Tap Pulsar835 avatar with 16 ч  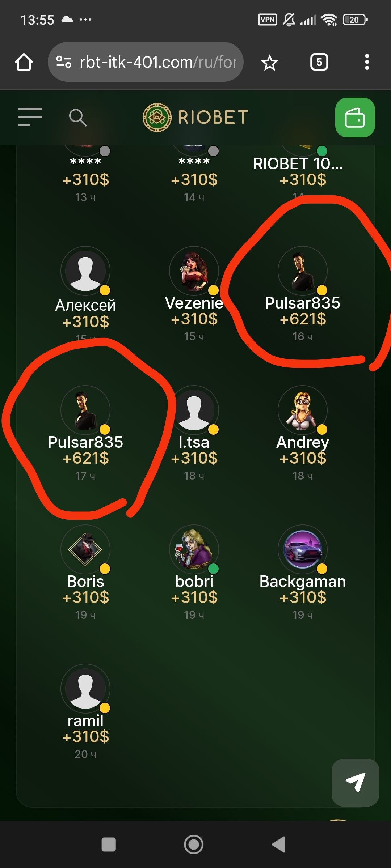[x=303, y=271]
